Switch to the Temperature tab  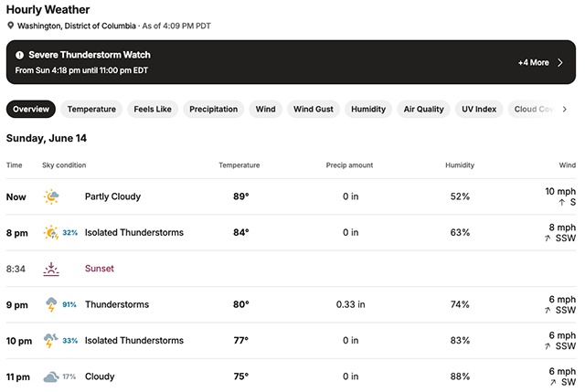91,110
